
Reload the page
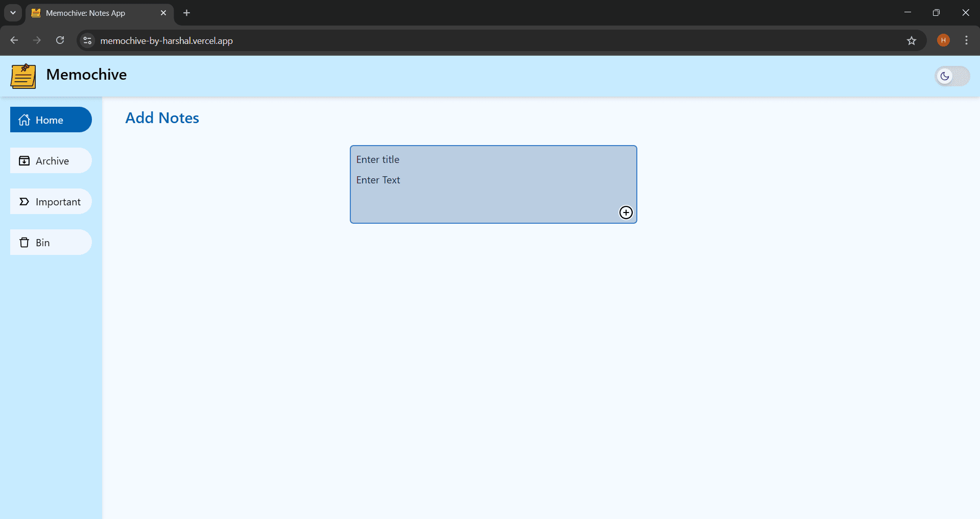[x=60, y=40]
